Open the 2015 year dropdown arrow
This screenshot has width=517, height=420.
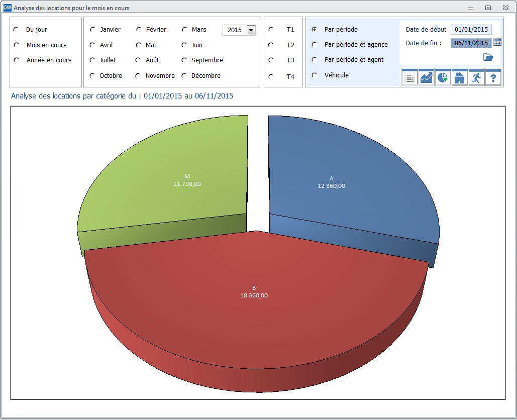coord(251,30)
